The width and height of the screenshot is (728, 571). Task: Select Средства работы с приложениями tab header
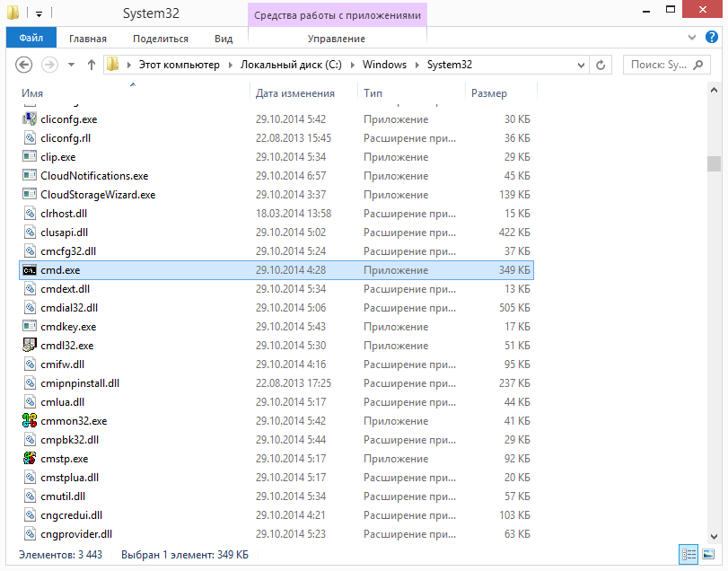point(338,15)
